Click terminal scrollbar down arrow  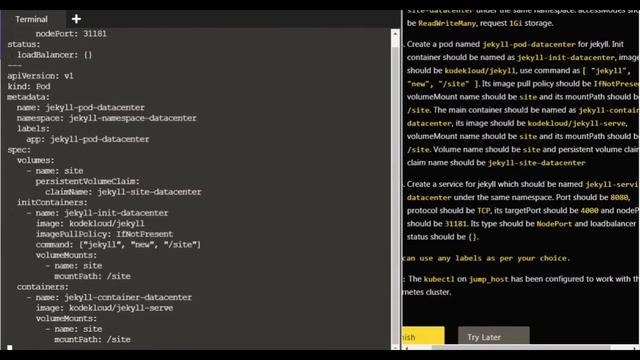pos(395,347)
